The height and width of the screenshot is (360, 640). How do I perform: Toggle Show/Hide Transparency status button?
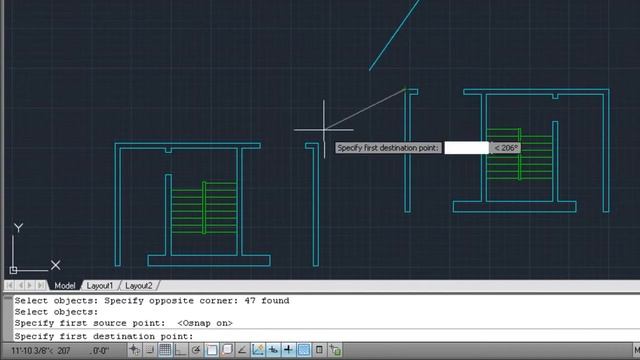[304, 350]
